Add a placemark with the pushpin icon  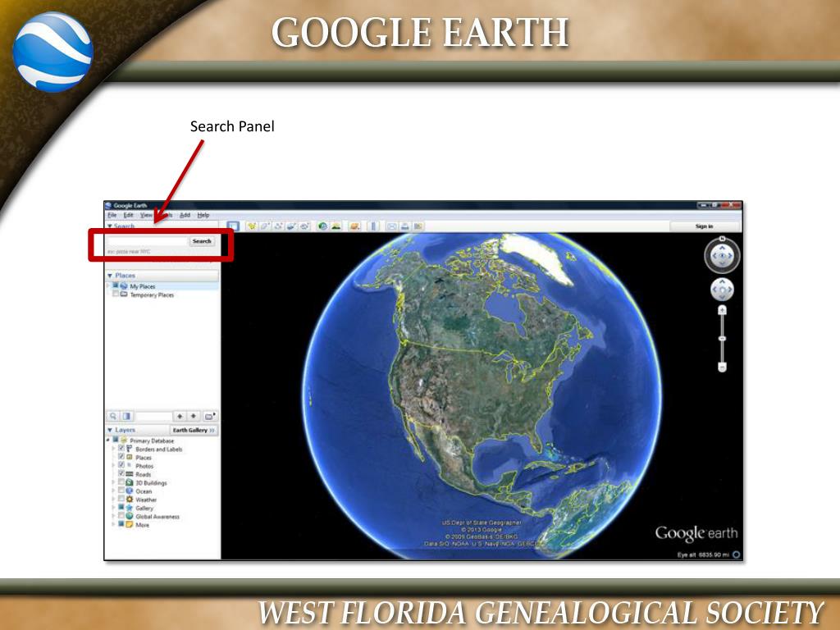pyautogui.click(x=252, y=226)
